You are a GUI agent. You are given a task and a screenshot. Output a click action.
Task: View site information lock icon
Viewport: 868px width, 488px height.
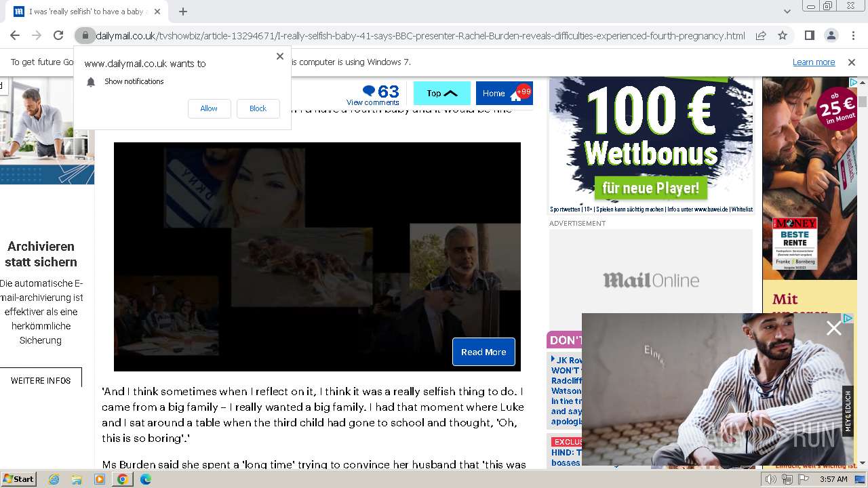pyautogui.click(x=85, y=35)
